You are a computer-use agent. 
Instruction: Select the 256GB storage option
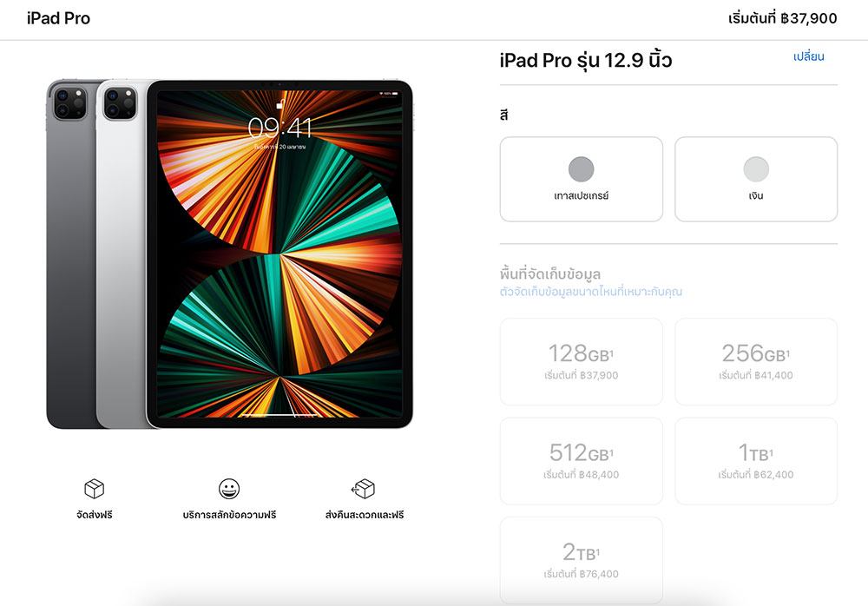click(x=756, y=361)
